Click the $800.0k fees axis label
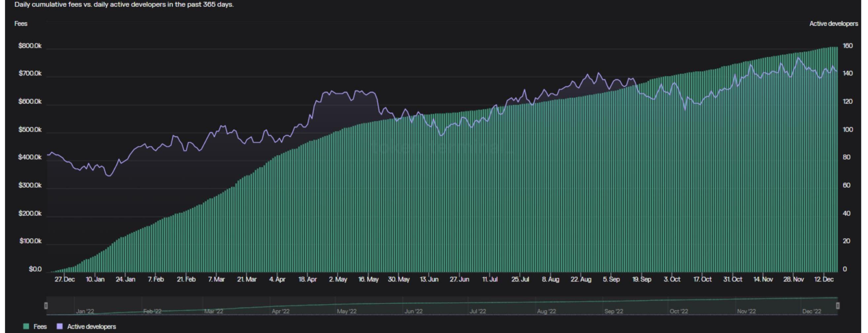This screenshot has width=868, height=333. coord(30,46)
